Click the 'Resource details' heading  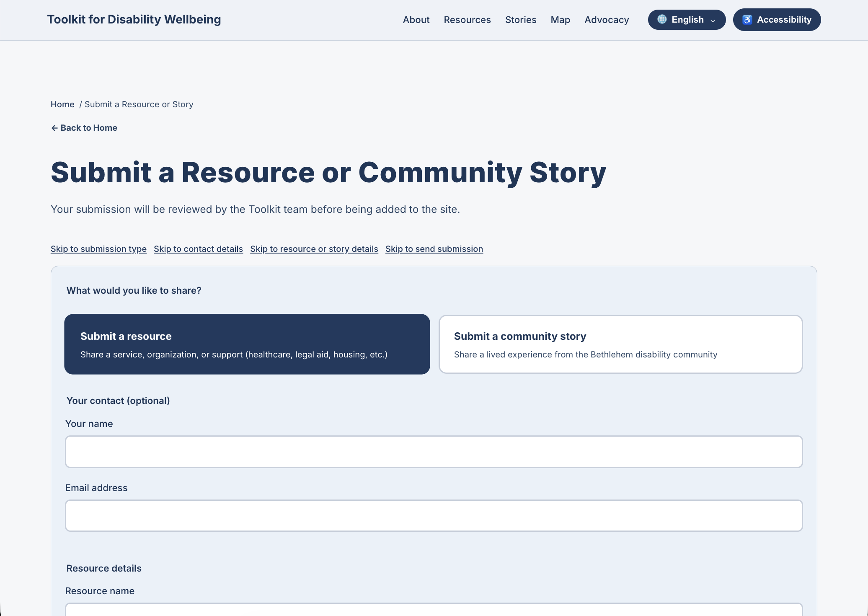[x=104, y=568]
